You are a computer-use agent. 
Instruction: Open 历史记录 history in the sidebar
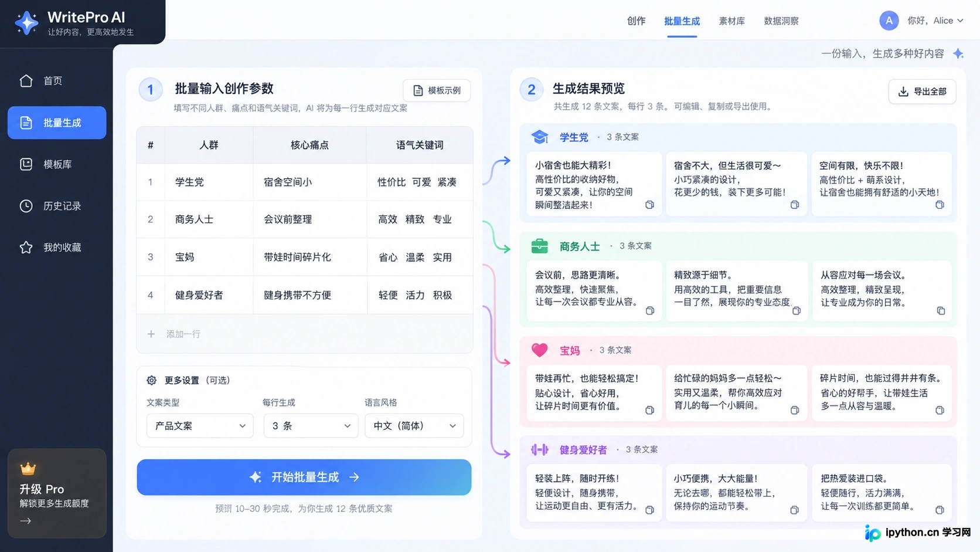pos(57,206)
